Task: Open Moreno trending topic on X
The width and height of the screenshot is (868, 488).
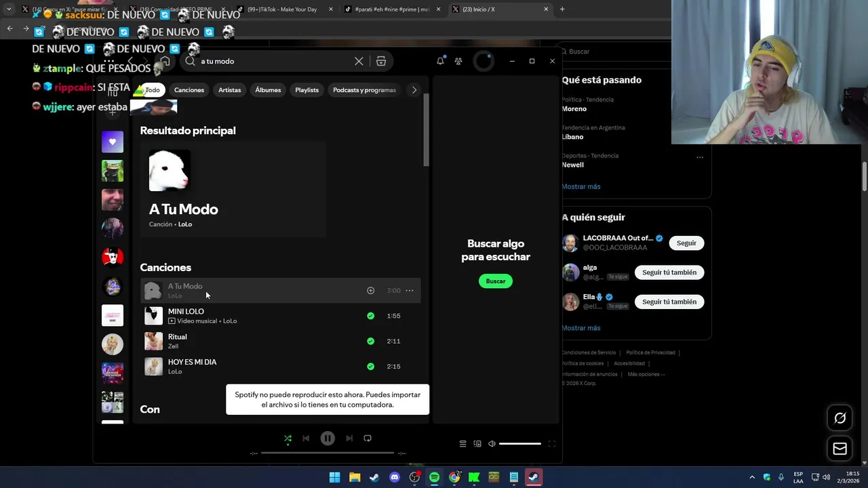Action: coord(574,108)
